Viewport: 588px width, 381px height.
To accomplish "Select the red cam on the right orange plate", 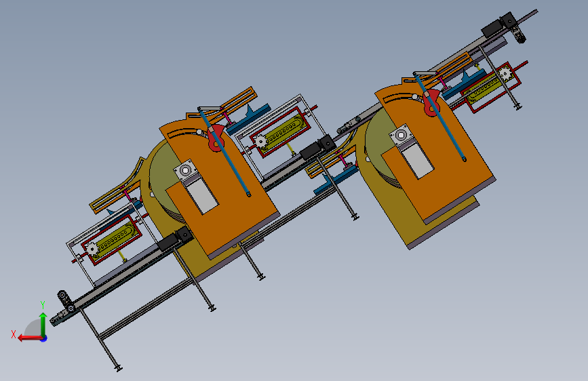I will tap(431, 102).
